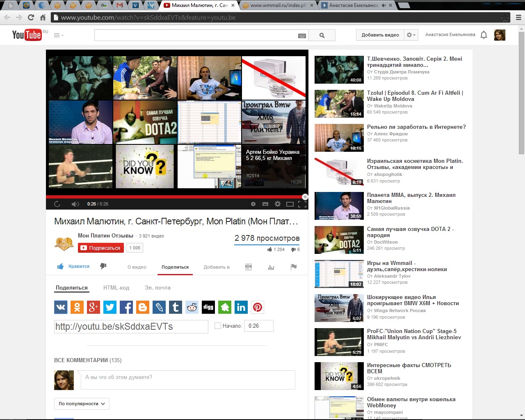Go to Chrome home page icon
Image resolution: width=525 pixels, height=420 pixels.
click(43, 17)
